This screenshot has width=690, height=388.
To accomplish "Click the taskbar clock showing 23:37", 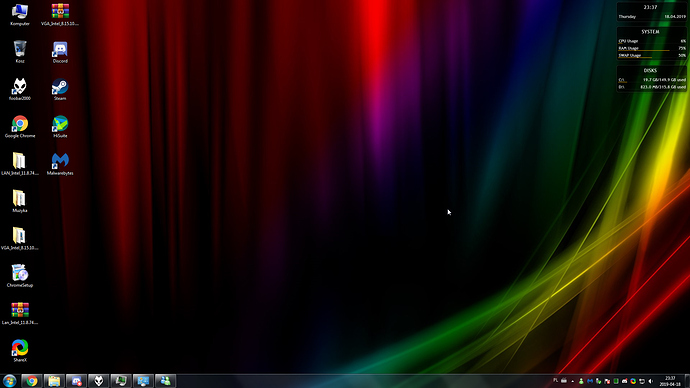I will coord(670,381).
